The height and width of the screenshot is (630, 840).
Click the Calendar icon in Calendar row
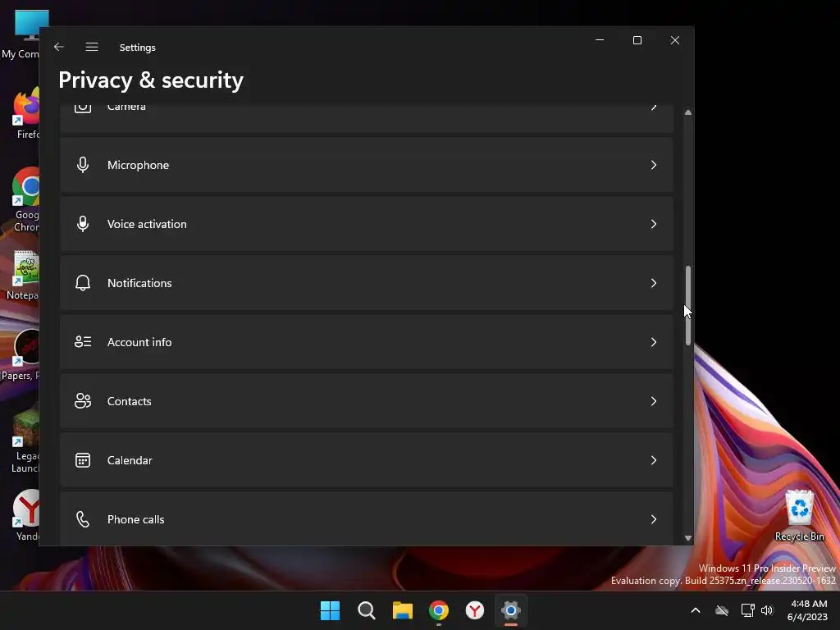point(83,460)
